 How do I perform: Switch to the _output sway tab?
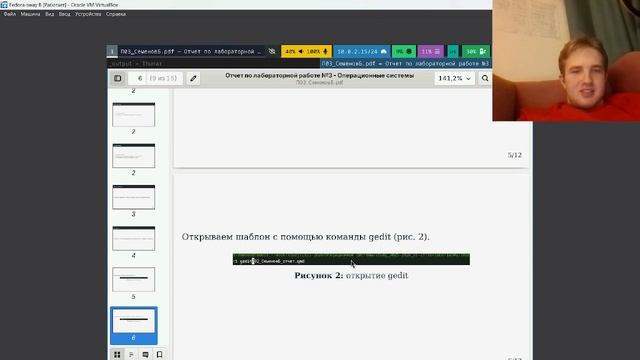point(213,64)
